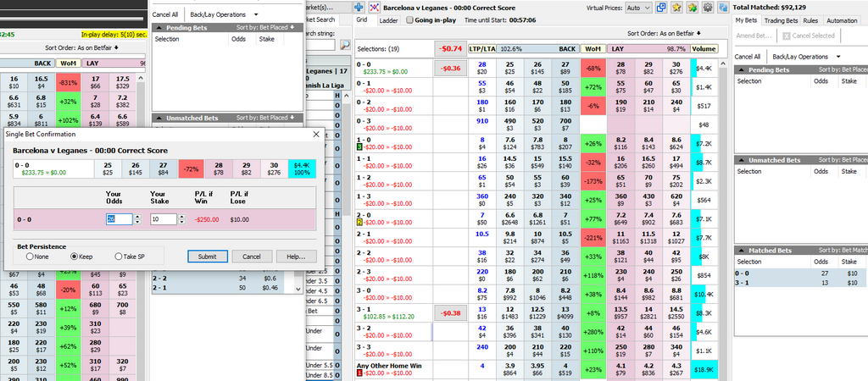Click the star with green plus icon

(692, 8)
